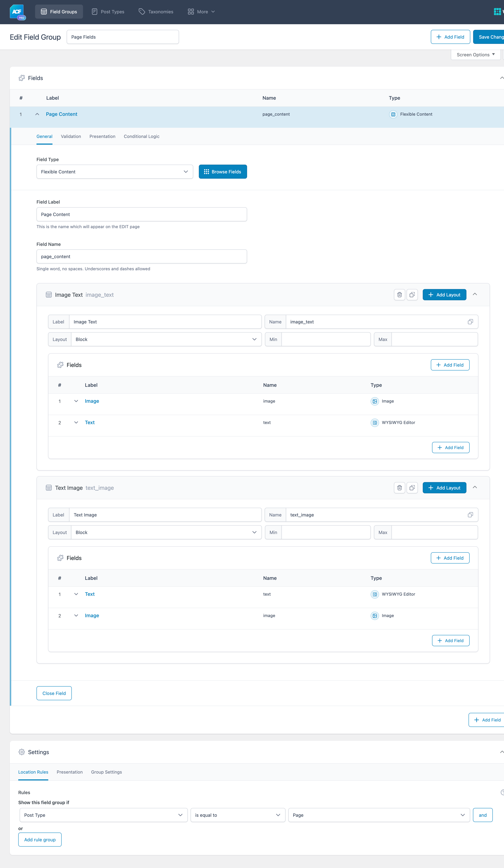504x868 pixels.
Task: Expand the Text field in Image Text layout
Action: (76, 423)
